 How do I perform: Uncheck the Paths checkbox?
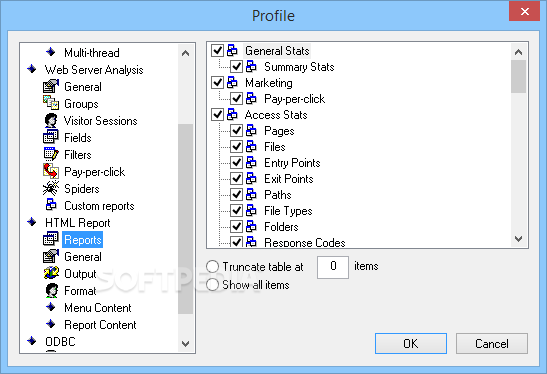pyautogui.click(x=237, y=195)
